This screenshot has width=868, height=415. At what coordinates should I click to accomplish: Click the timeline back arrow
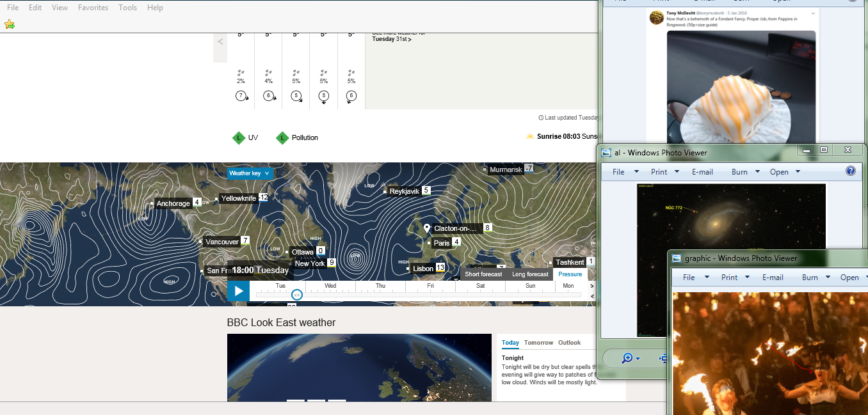click(x=592, y=297)
